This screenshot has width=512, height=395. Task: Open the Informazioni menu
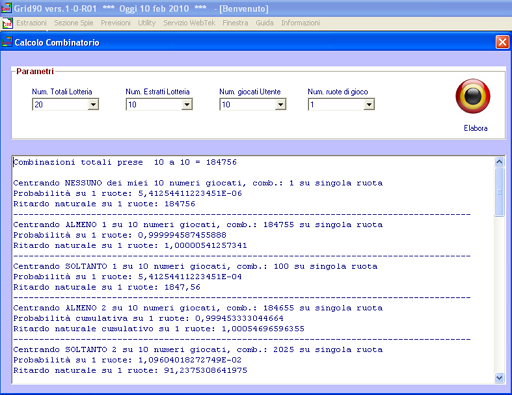click(x=300, y=23)
